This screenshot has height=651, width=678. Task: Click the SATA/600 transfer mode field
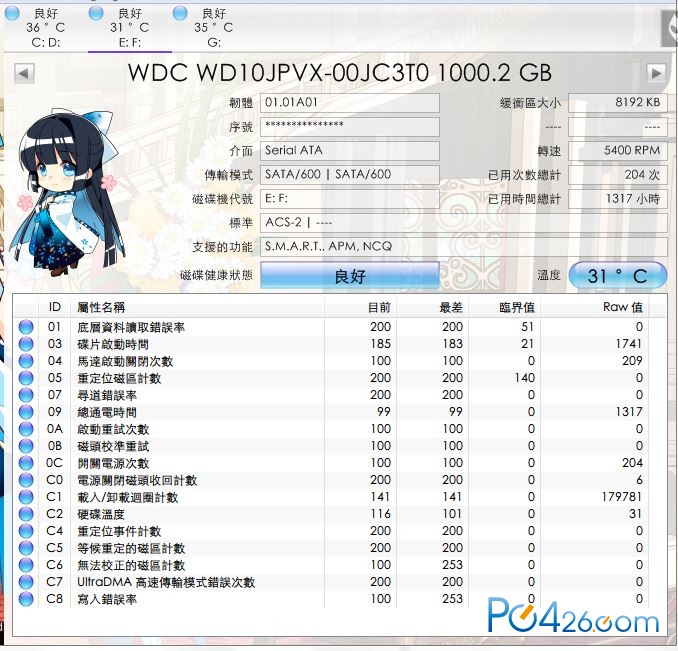point(350,175)
